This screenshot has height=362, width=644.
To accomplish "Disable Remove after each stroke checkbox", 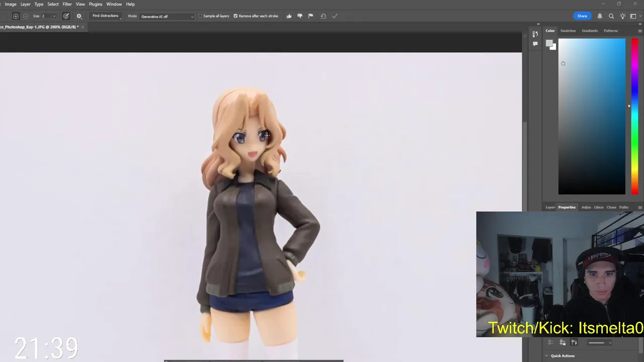I will [x=235, y=16].
